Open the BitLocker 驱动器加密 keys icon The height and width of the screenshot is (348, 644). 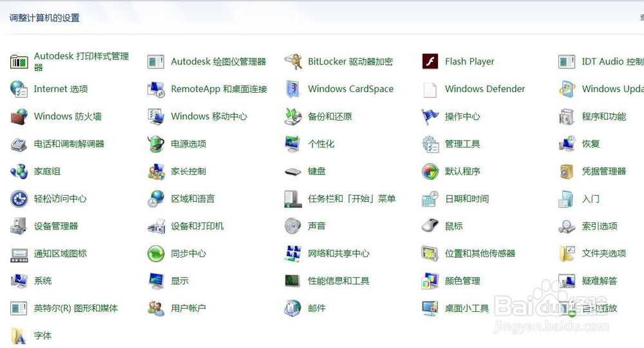(293, 62)
